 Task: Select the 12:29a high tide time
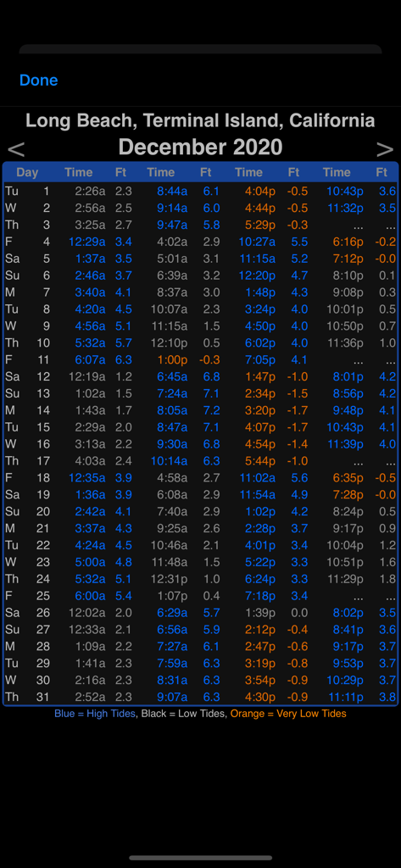87,242
